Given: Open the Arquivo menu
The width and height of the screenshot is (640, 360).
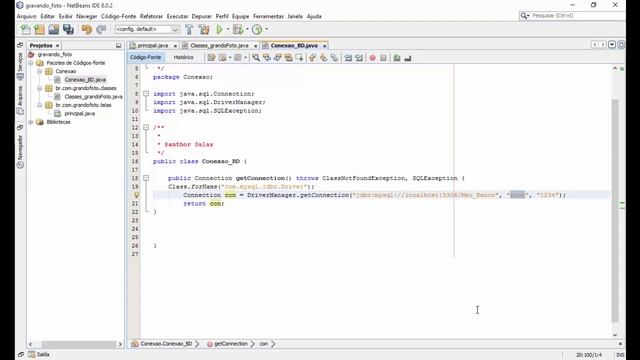Looking at the screenshot, I should pyautogui.click(x=27, y=16).
